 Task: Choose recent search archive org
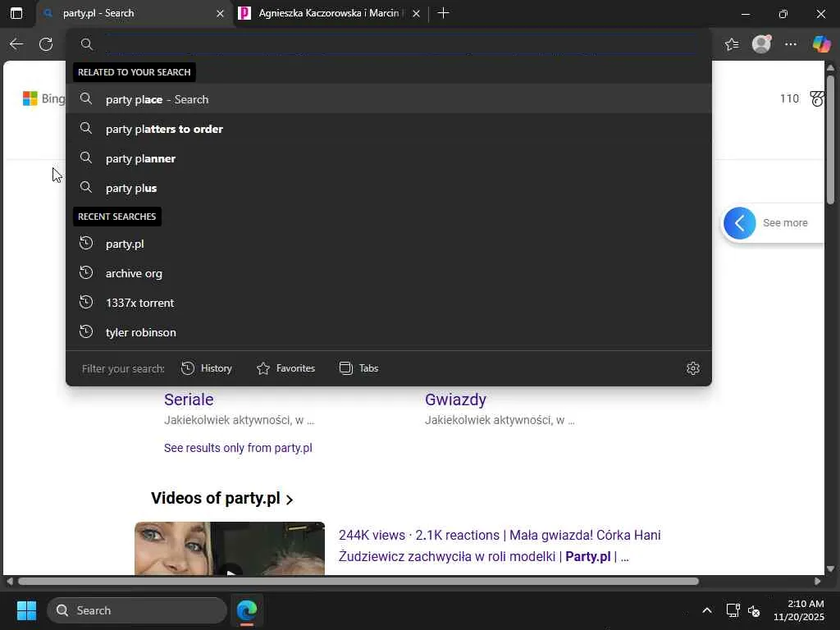tap(388, 273)
